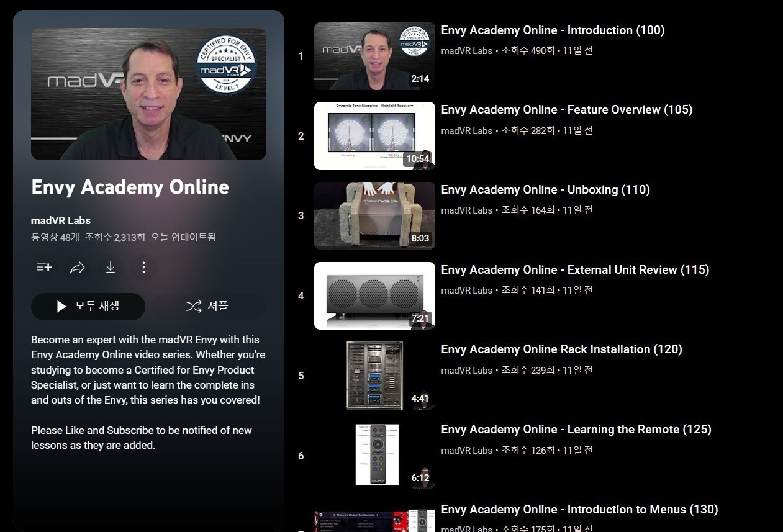Screen dimensions: 783x532
Task: Open title Envy Academy Online Rack Installation (120)
Action: 562,349
